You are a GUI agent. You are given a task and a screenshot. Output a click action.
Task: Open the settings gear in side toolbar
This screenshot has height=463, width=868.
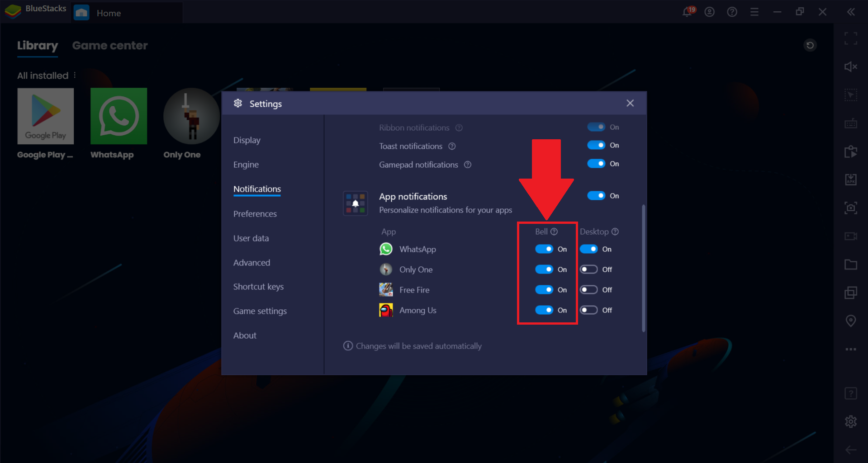tap(851, 421)
